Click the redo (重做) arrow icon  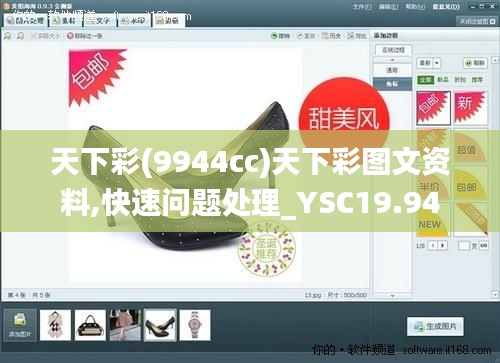[x=300, y=36]
